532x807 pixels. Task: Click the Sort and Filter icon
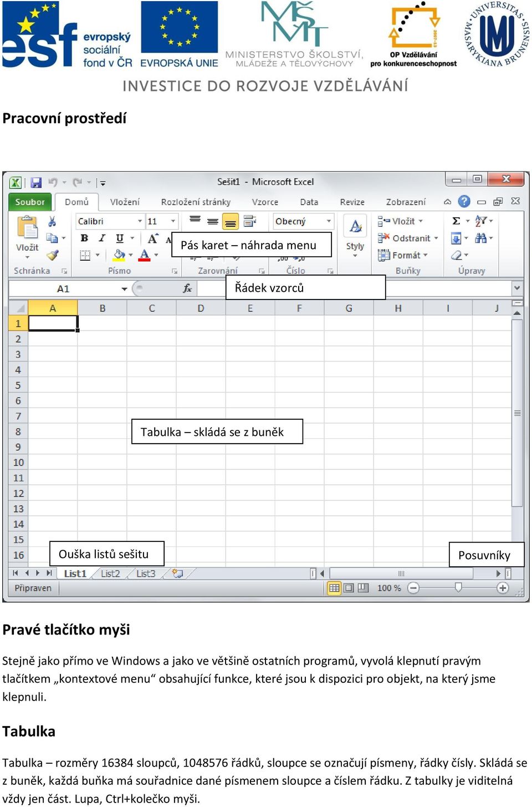pos(481,221)
